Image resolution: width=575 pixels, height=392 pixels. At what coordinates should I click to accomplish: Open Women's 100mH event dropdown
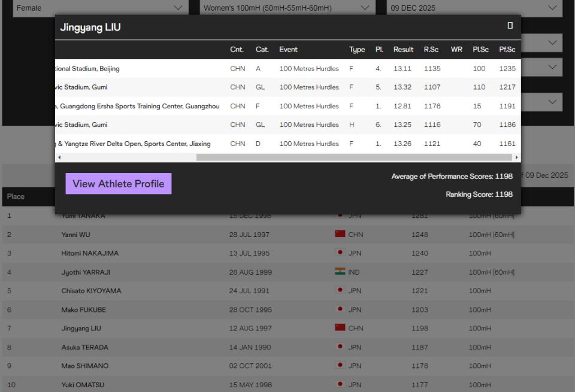287,8
